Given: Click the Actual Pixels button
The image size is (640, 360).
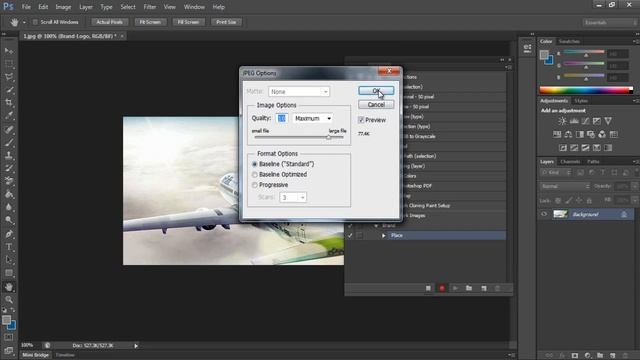Looking at the screenshot, I should pos(109,22).
